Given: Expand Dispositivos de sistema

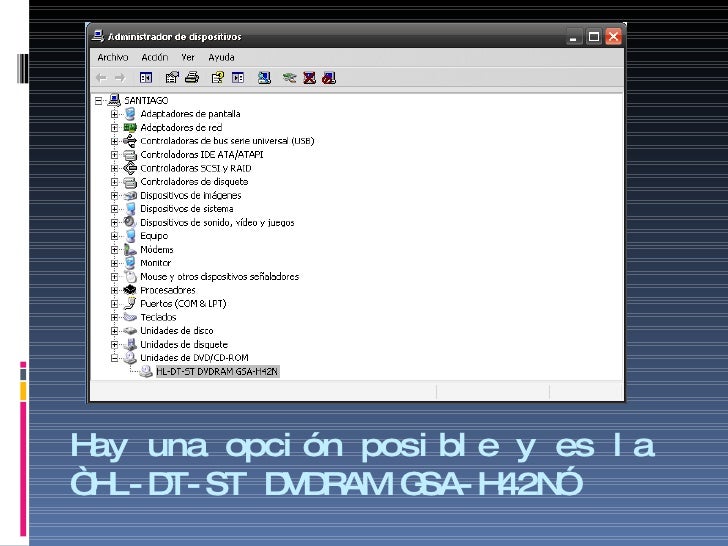Looking at the screenshot, I should pos(114,209).
